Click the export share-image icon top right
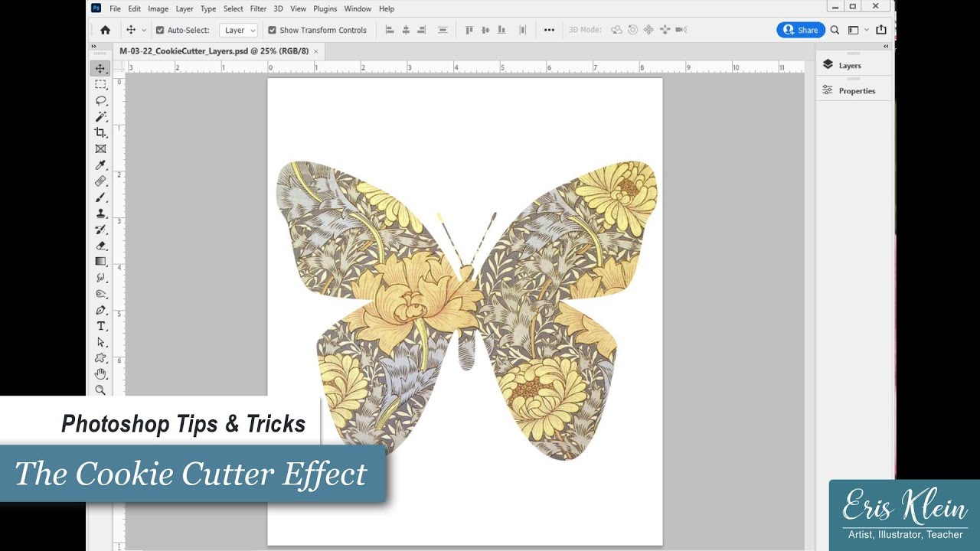This screenshot has height=551, width=980. pos(881,30)
